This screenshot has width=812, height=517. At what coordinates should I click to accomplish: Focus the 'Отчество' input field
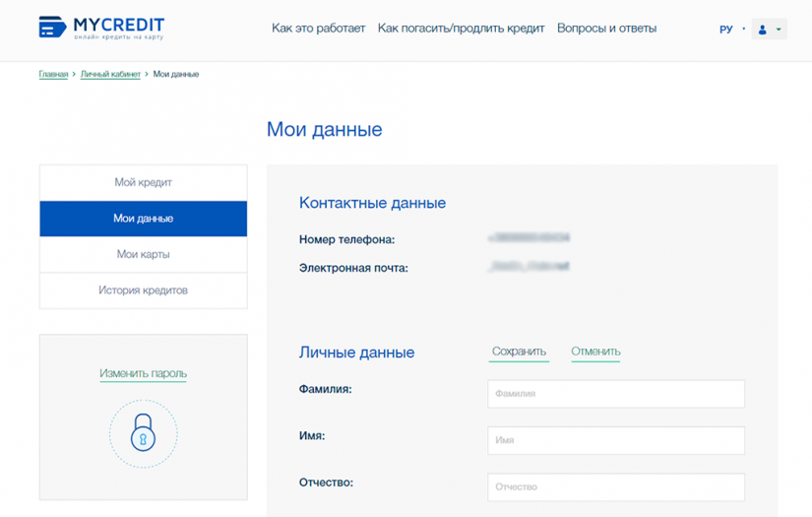click(616, 486)
